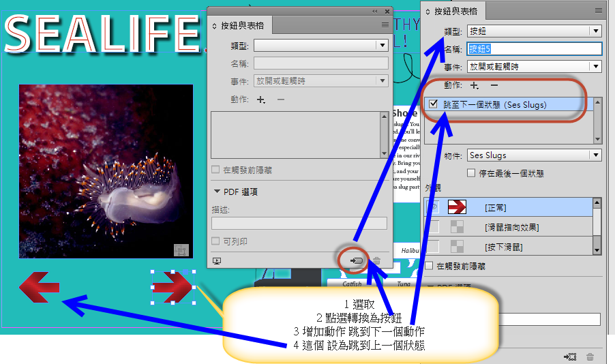Select the [按下滑鼠] state label

[504, 247]
